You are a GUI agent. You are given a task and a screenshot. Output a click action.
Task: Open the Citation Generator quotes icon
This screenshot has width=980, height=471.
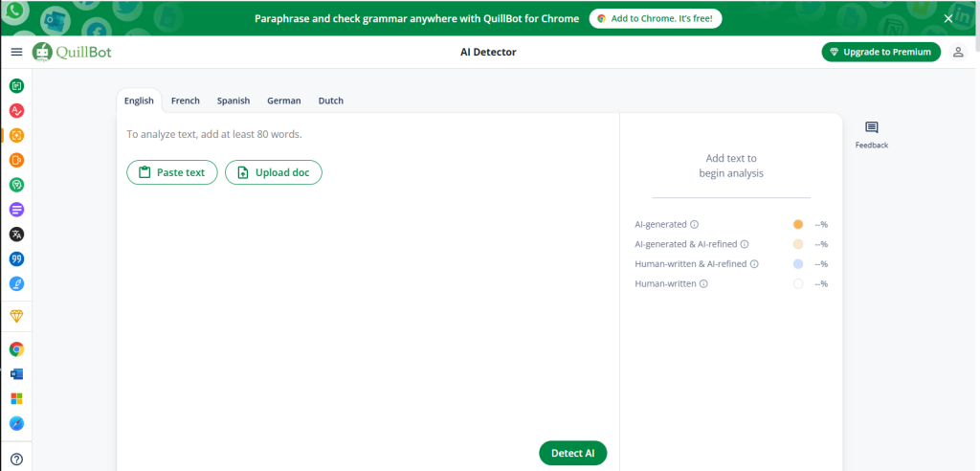click(x=16, y=259)
